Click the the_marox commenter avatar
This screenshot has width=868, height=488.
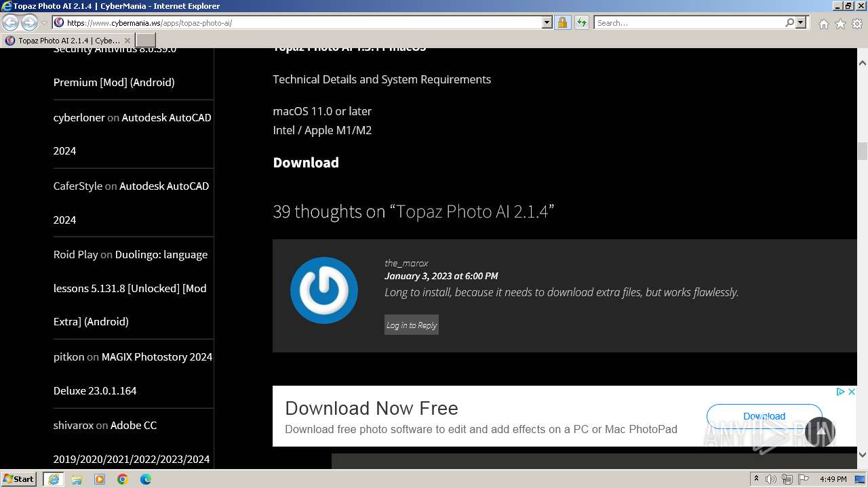click(324, 290)
